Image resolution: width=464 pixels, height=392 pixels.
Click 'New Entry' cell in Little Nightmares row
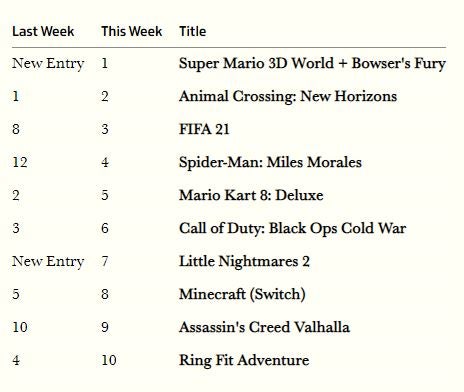click(x=48, y=261)
